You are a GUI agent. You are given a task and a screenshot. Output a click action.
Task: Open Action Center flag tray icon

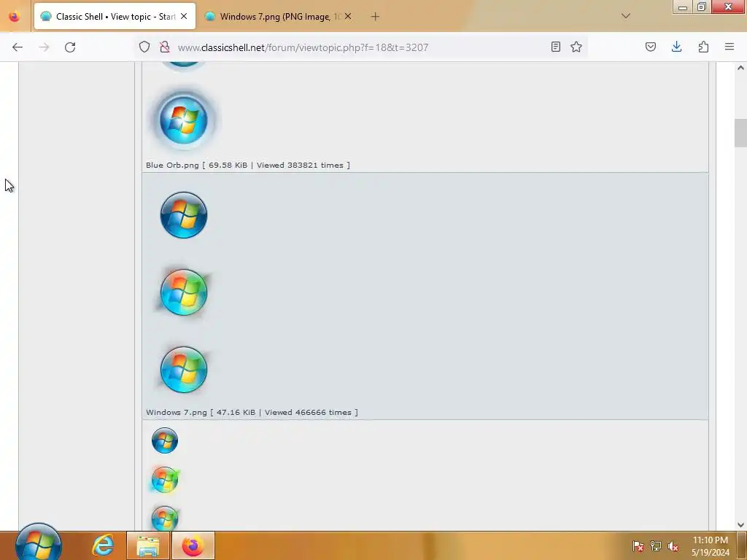coord(638,546)
